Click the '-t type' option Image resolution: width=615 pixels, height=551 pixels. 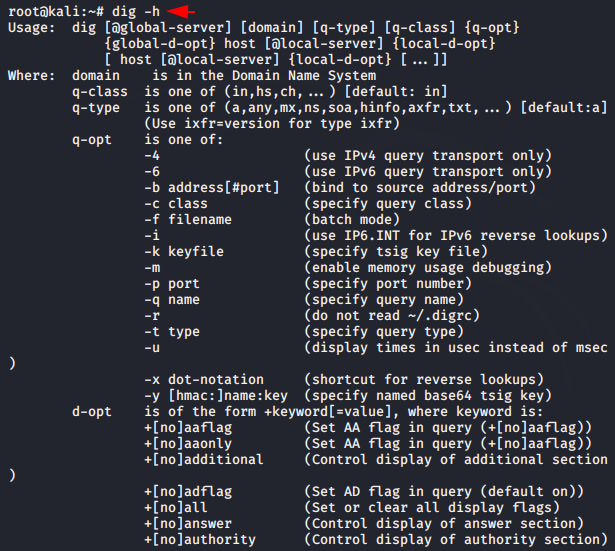(172, 332)
